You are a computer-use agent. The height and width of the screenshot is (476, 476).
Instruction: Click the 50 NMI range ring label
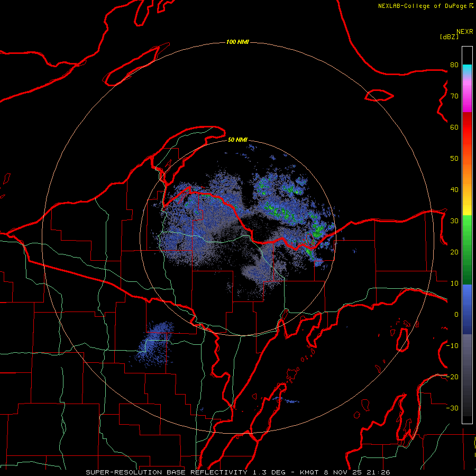pos(237,140)
